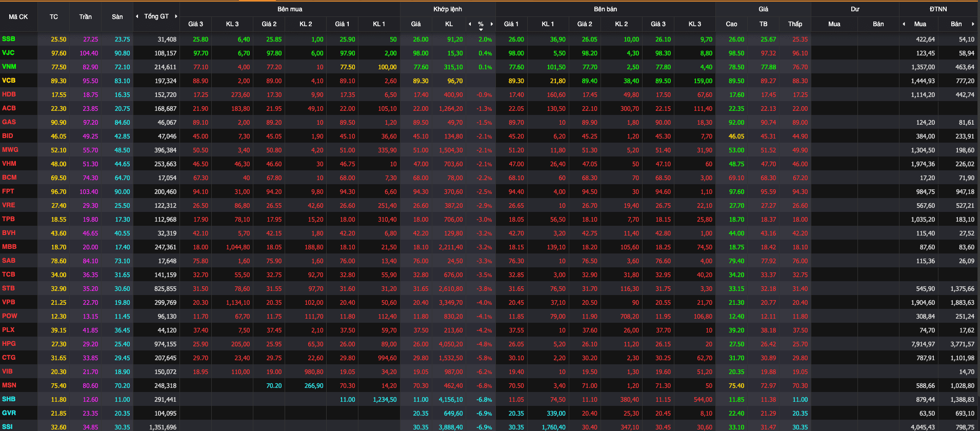Click Dư Mua column header
Viewport: 980px width, 431px height.
click(834, 24)
